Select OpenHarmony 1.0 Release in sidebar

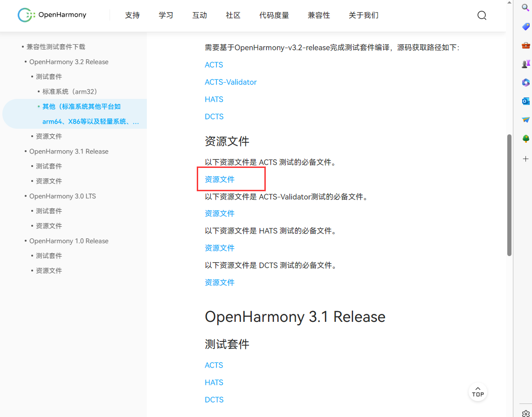(x=69, y=241)
